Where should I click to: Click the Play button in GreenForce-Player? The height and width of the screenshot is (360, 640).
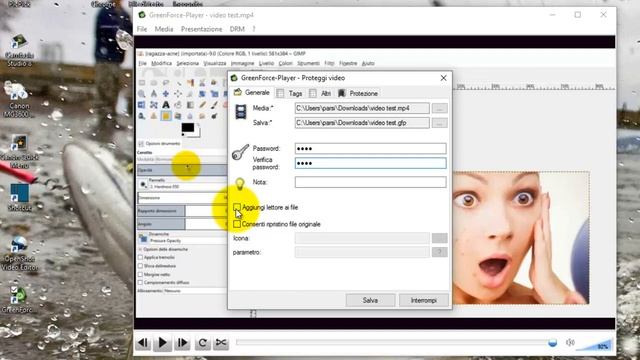coord(162,342)
